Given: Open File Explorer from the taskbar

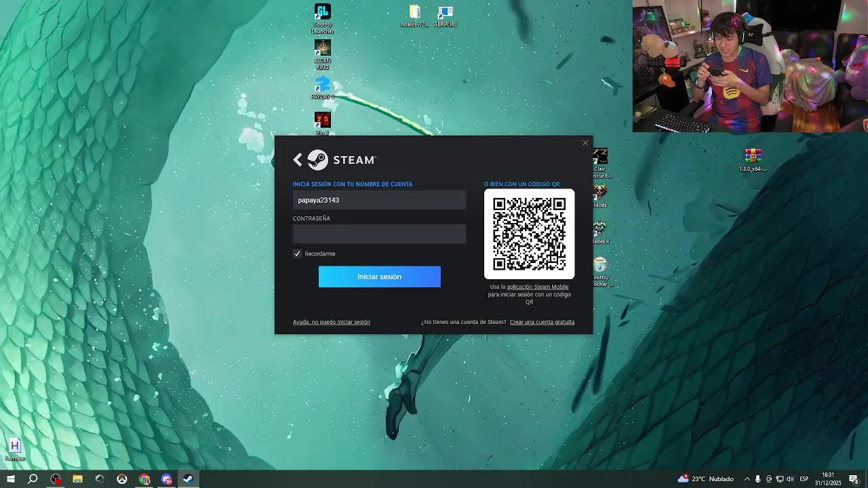Looking at the screenshot, I should click(x=77, y=479).
